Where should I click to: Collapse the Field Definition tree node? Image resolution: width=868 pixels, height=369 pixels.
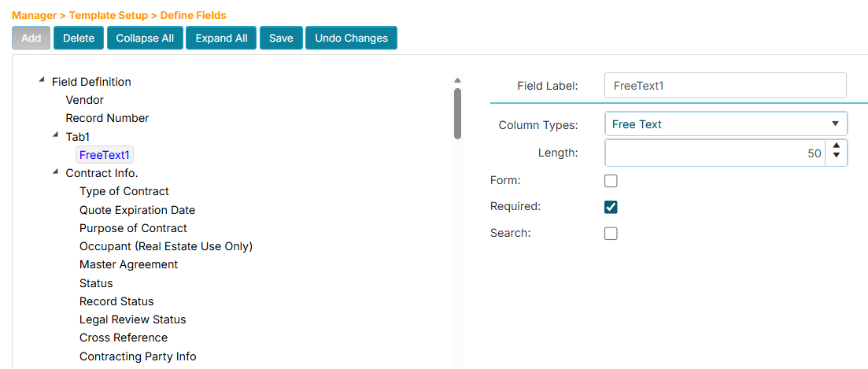point(41,80)
